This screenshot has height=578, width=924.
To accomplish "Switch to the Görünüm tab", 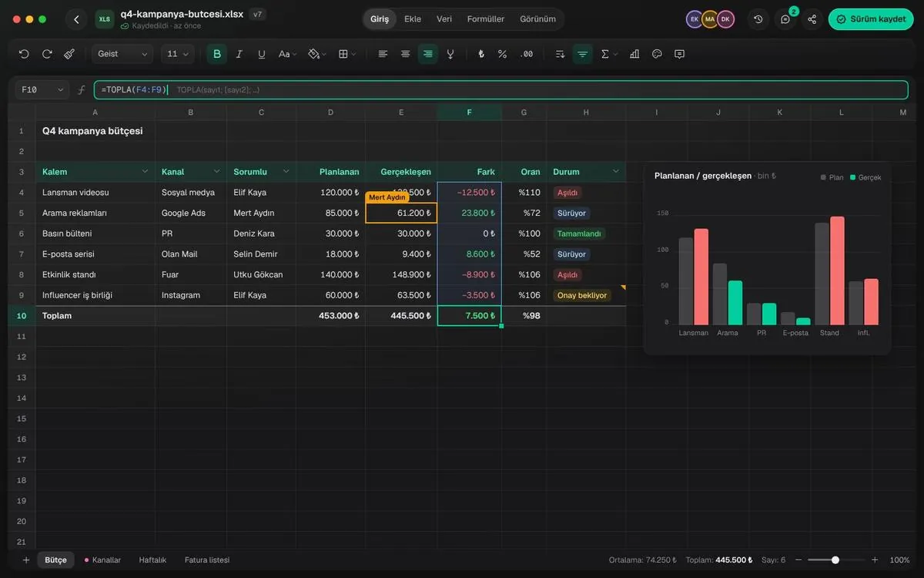I will (x=537, y=19).
